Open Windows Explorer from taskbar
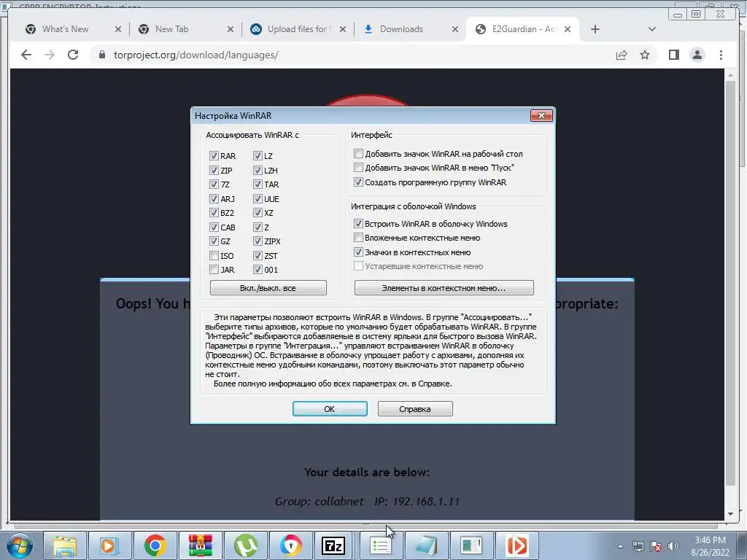 click(65, 545)
